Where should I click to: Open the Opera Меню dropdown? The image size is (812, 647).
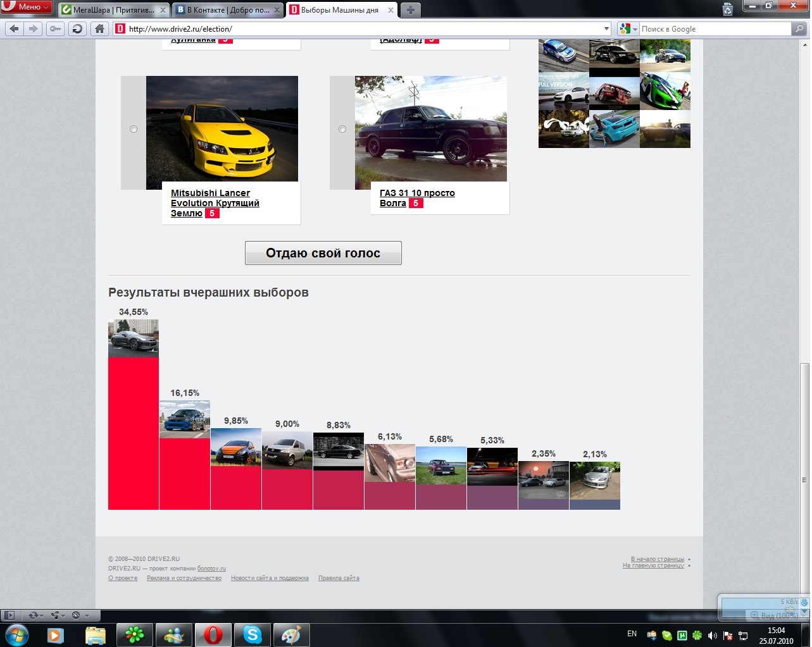click(x=26, y=7)
